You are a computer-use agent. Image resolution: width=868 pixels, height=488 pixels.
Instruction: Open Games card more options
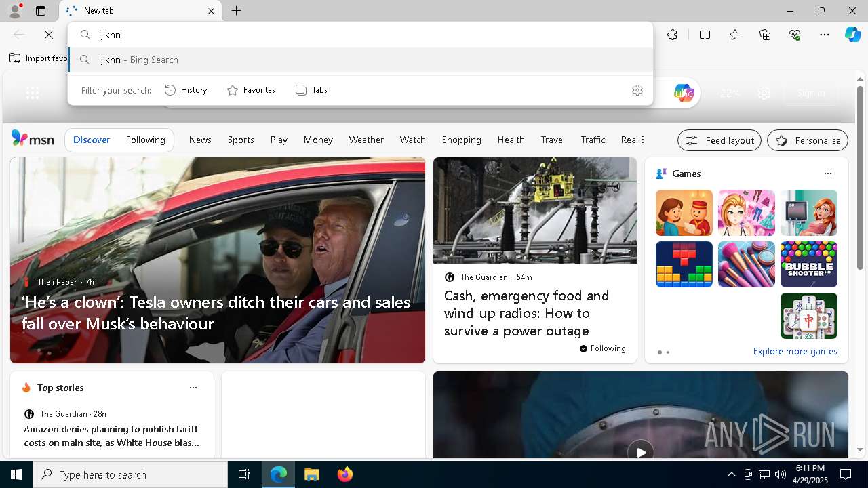click(x=827, y=174)
